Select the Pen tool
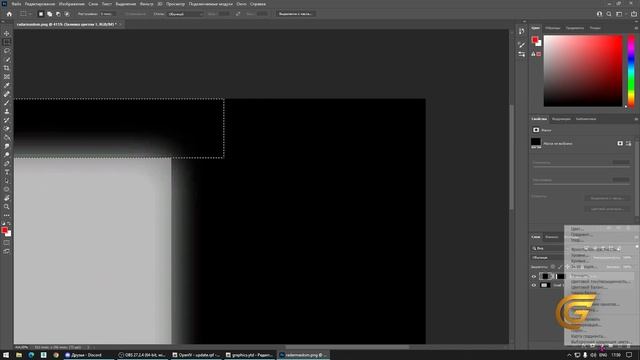Image resolution: width=640 pixels, height=360 pixels. (7, 163)
